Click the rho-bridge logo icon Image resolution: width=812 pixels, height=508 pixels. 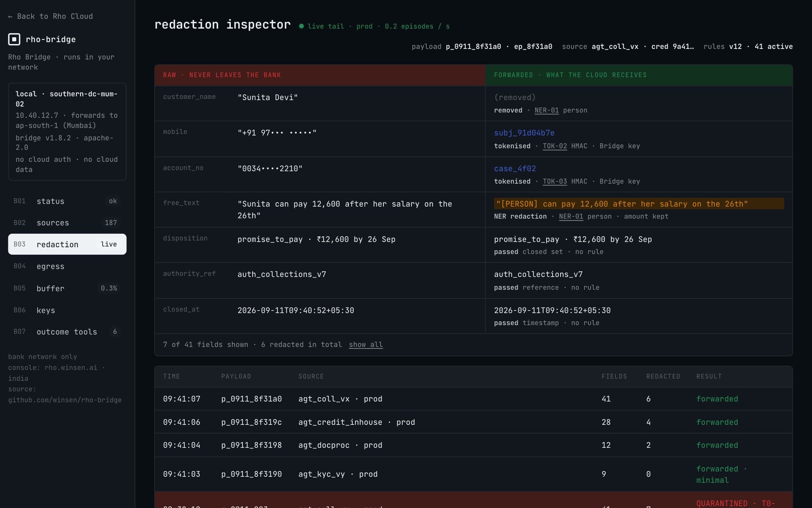14,39
